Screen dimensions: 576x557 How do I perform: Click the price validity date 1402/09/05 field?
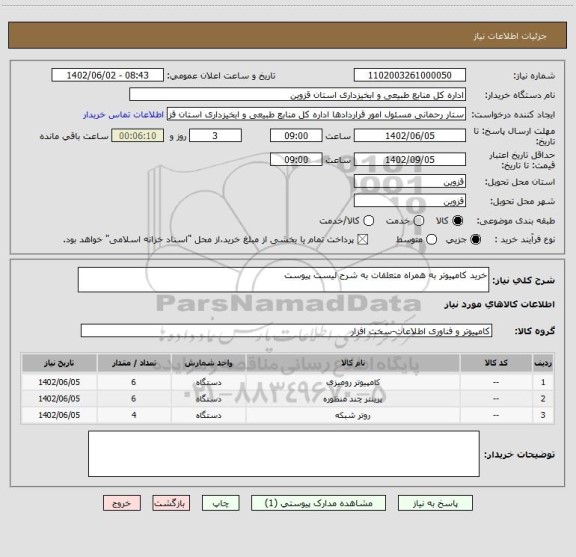click(x=410, y=159)
